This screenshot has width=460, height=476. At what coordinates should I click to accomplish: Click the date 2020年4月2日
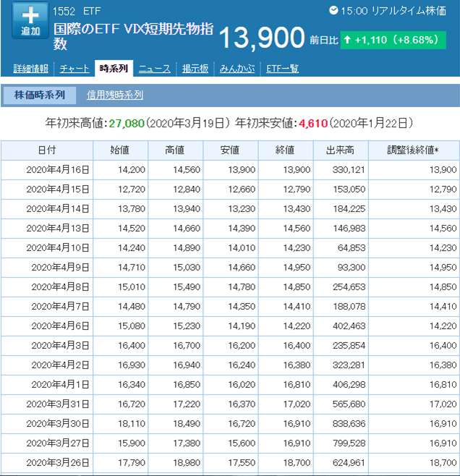[60, 365]
